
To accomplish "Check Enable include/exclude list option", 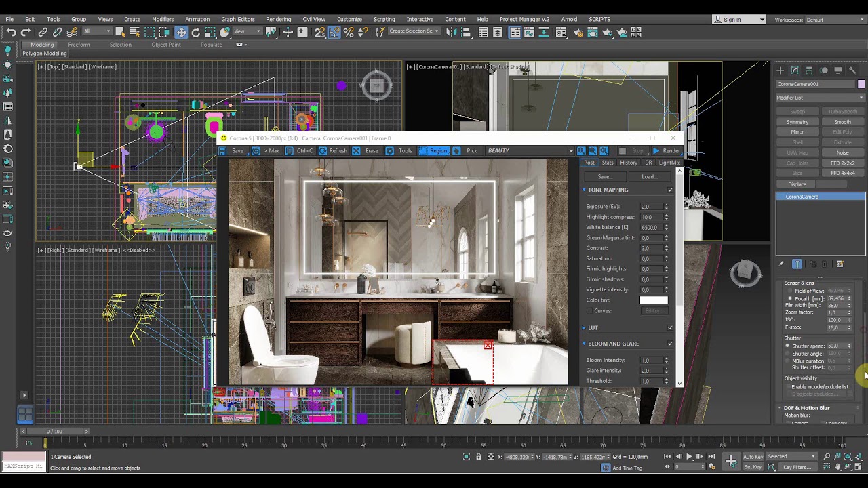I will (x=787, y=387).
